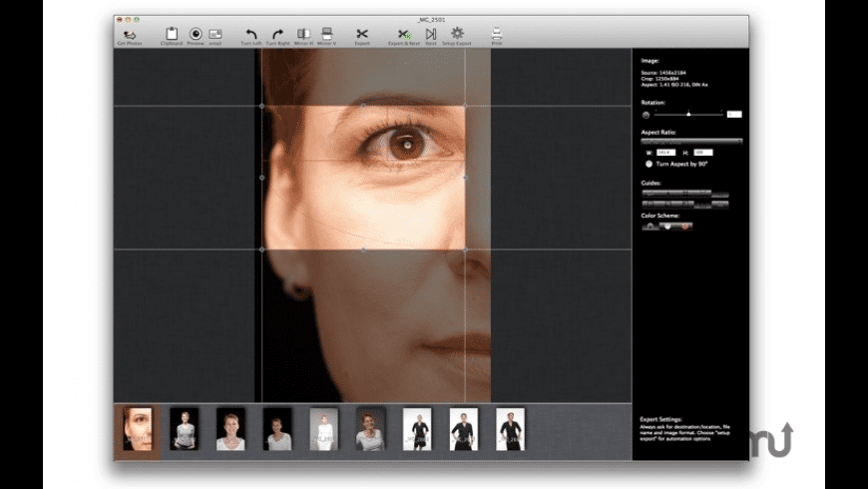This screenshot has width=868, height=489.
Task: Select ninth thumbnail in filmstrip
Action: (x=511, y=429)
